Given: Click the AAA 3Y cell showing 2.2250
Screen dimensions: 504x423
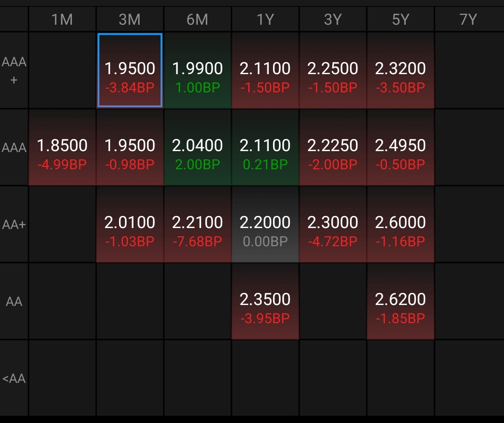Looking at the screenshot, I should pos(333,147).
